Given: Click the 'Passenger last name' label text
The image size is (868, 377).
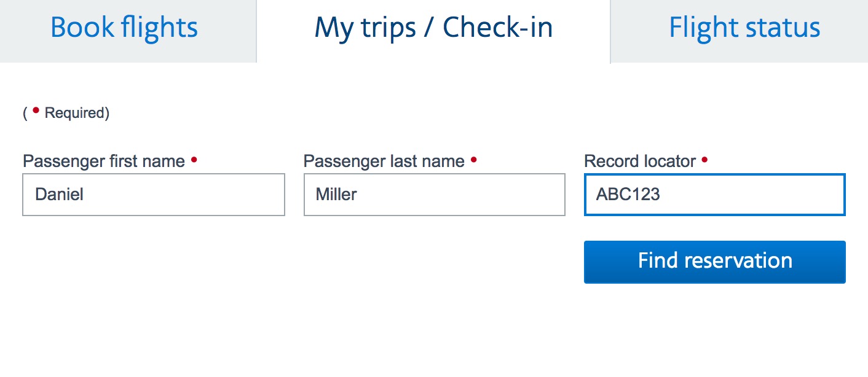Looking at the screenshot, I should (384, 161).
